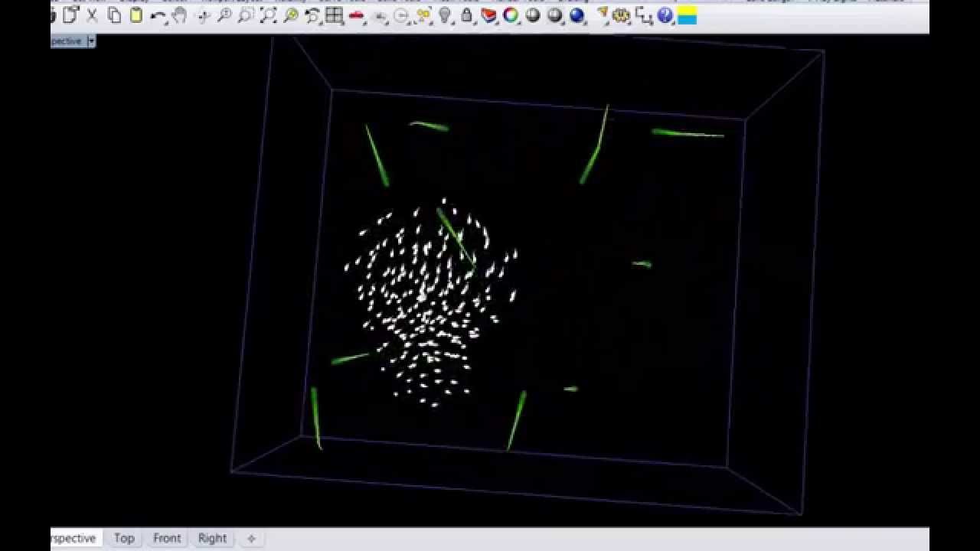Open the Edit layers icon
Viewport: 980px width, 551px height.
click(x=488, y=15)
